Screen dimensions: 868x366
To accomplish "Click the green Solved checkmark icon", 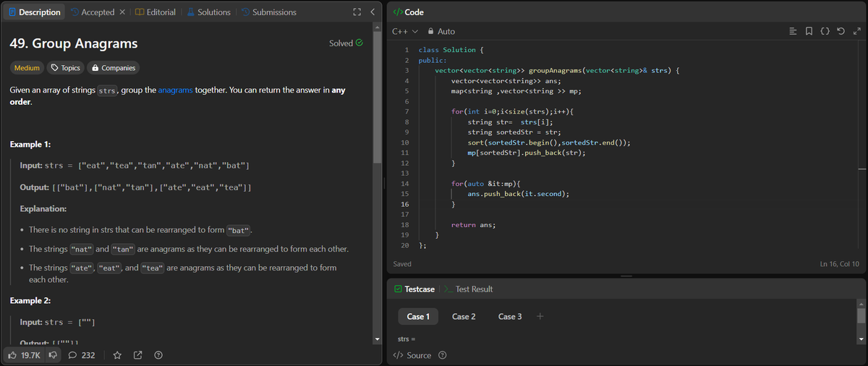I will click(x=359, y=43).
